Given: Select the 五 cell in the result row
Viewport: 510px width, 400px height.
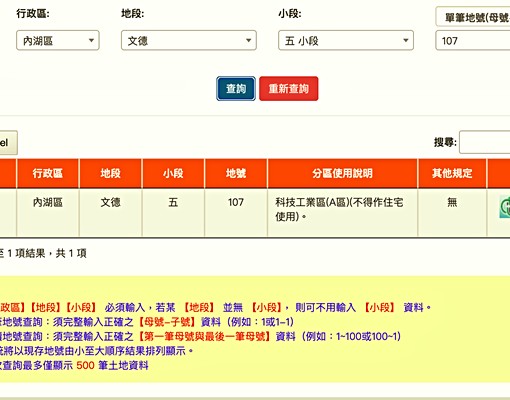Looking at the screenshot, I should click(173, 213).
